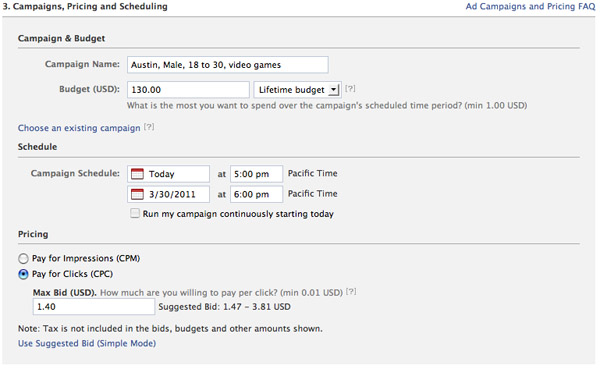Click the Campaign & Budget section heading
Viewport: 600px width, 369px height.
tap(61, 38)
